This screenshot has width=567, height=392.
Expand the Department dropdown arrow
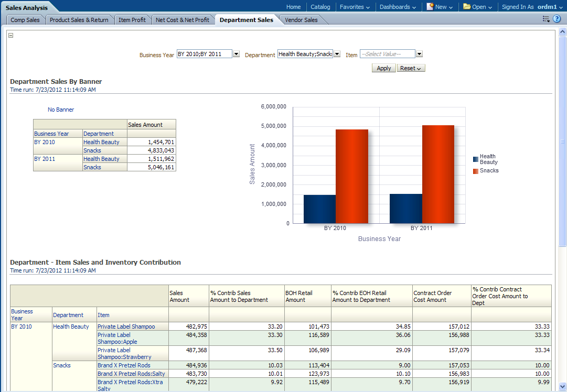click(x=337, y=54)
